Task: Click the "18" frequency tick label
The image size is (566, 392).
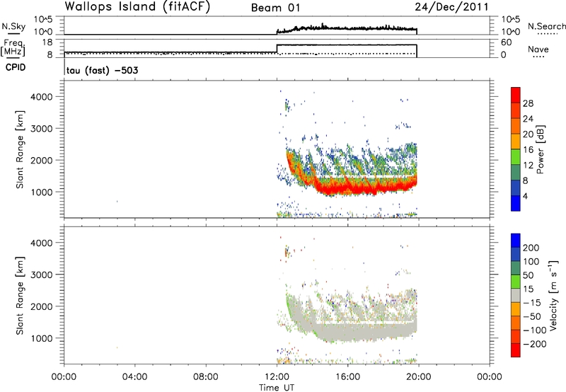Action: pos(47,42)
